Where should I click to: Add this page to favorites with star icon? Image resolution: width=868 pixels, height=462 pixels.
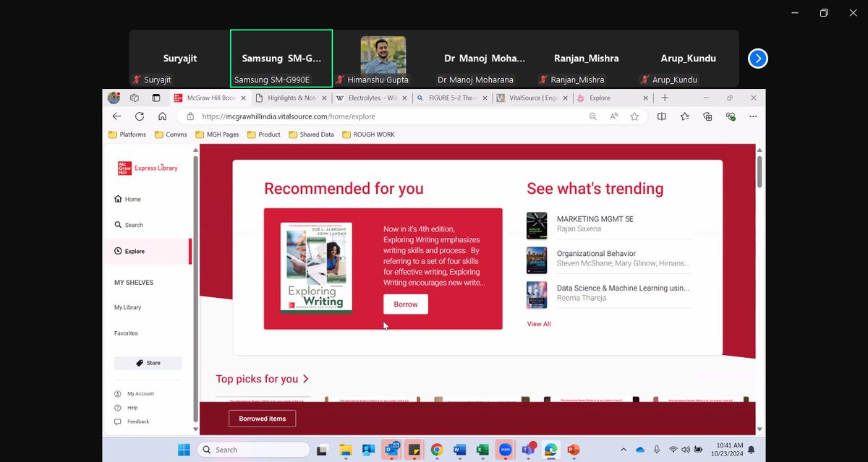(x=634, y=116)
